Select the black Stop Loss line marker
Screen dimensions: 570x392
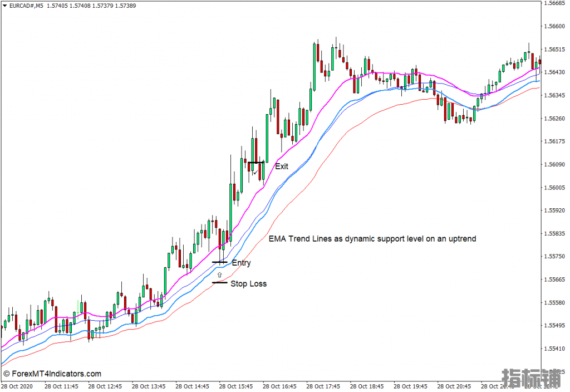click(x=219, y=283)
